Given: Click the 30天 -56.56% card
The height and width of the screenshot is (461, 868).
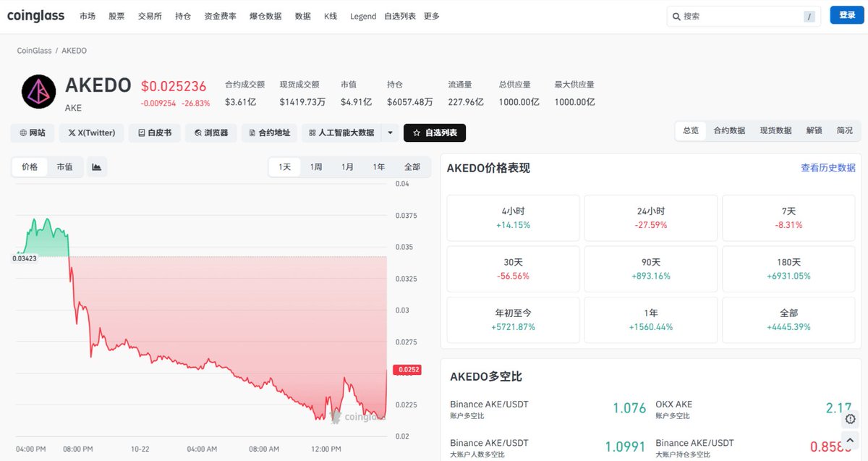Looking at the screenshot, I should pyautogui.click(x=514, y=269).
